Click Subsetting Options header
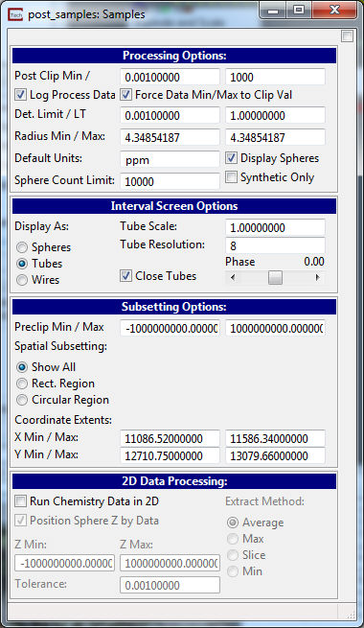This screenshot has height=628, width=364. click(x=174, y=307)
